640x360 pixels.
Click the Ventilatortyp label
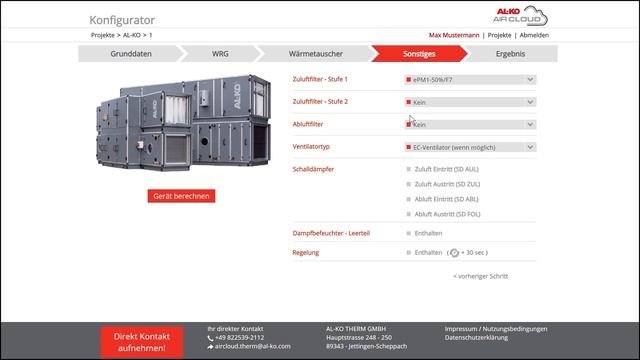311,147
